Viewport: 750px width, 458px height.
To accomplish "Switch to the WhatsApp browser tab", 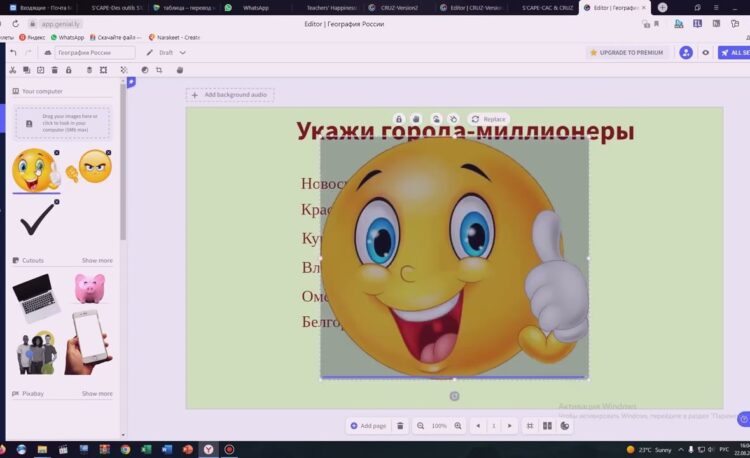I will [256, 7].
